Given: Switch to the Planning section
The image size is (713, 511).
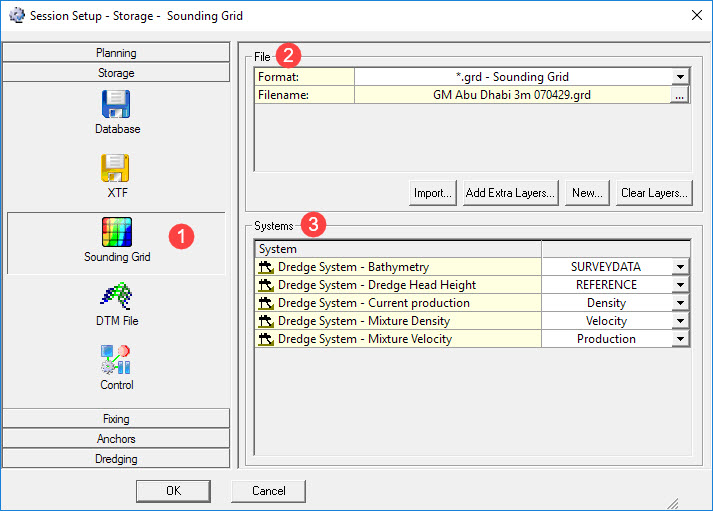Looking at the screenshot, I should point(116,53).
